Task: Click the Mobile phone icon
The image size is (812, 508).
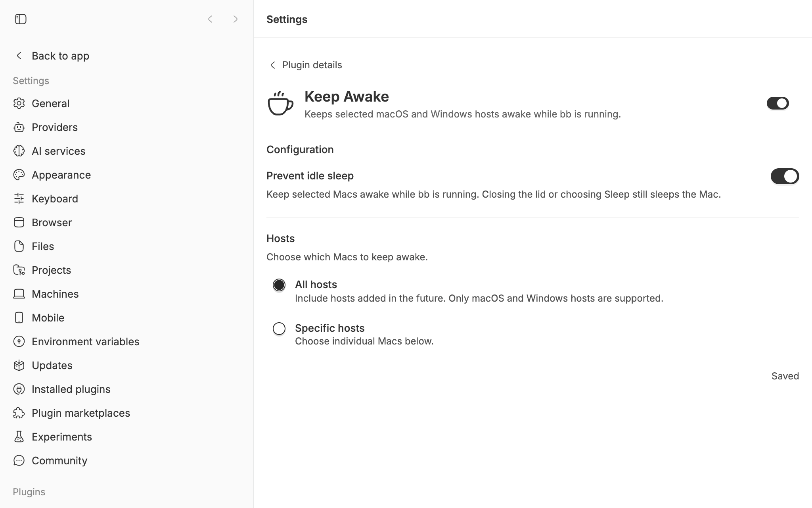Action: pyautogui.click(x=19, y=317)
